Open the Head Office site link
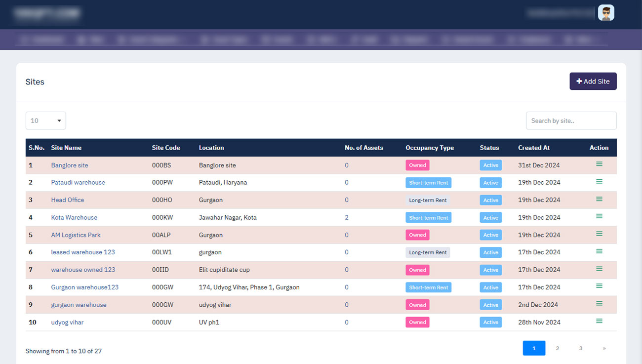 [68, 200]
